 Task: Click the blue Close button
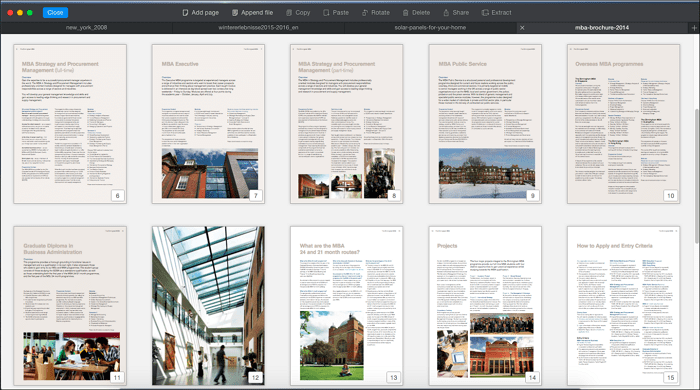55,12
